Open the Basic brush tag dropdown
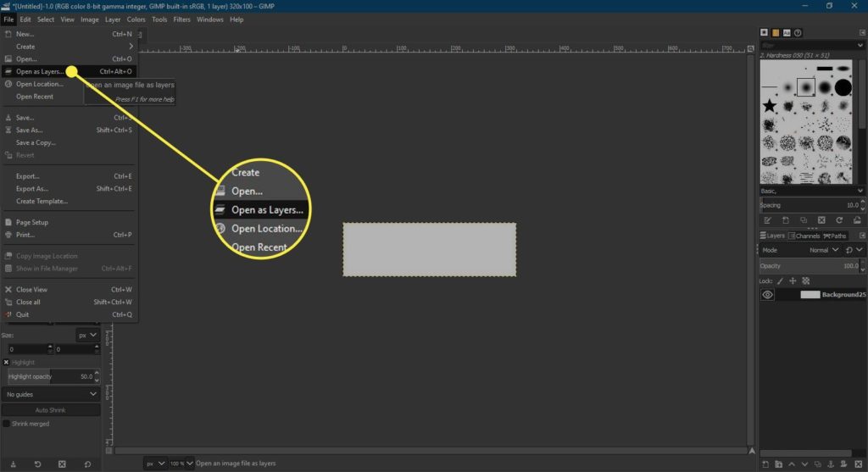This screenshot has height=472, width=868. (x=811, y=191)
